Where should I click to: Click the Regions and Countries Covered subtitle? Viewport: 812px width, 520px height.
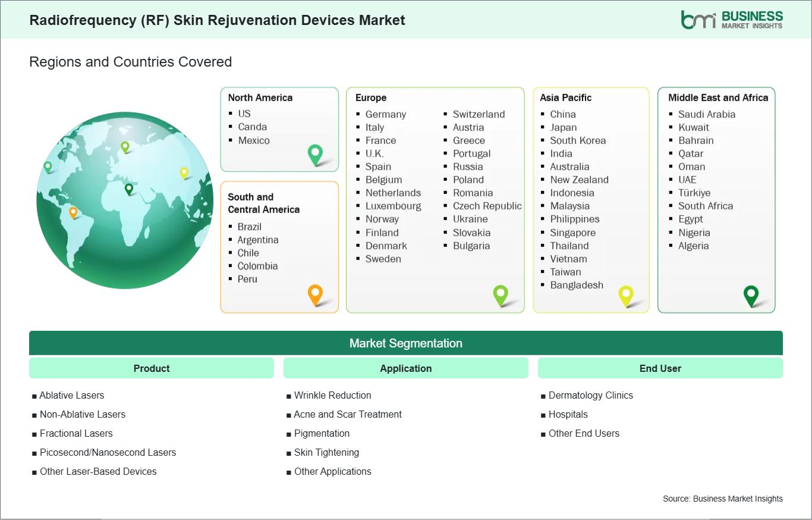pos(130,62)
